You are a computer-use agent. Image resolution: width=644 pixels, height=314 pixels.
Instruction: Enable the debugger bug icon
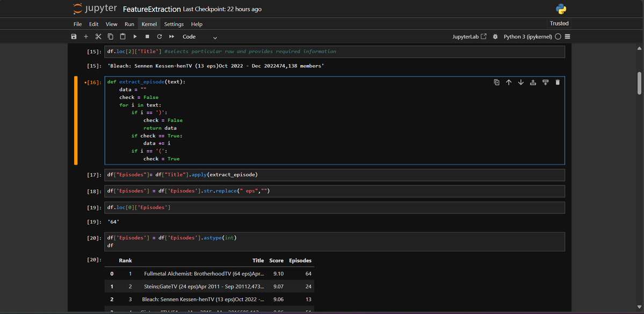click(x=495, y=37)
